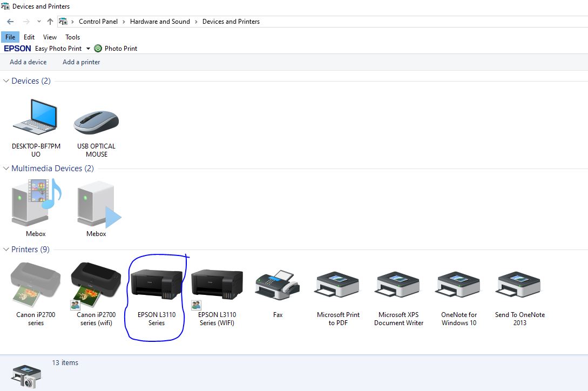Open the File menu
588x391 pixels.
[x=10, y=37]
